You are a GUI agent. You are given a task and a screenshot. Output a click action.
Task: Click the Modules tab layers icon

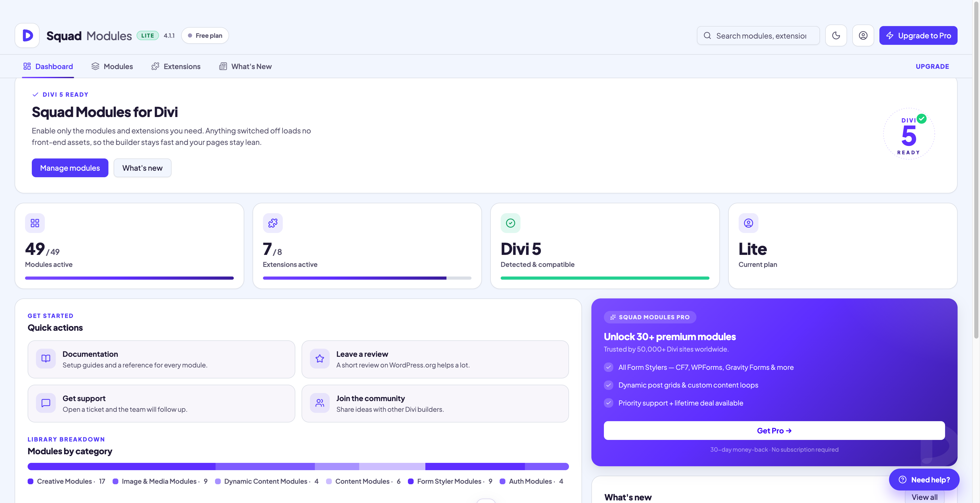pyautogui.click(x=95, y=66)
